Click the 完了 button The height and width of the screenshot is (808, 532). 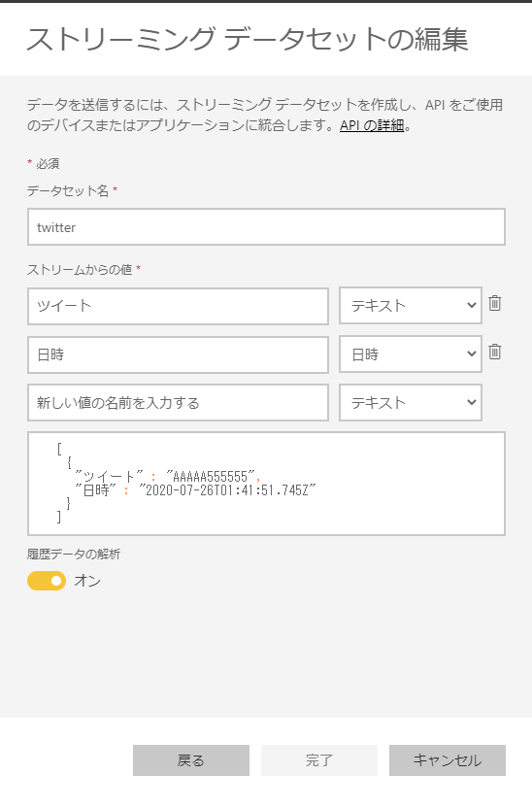[x=319, y=760]
